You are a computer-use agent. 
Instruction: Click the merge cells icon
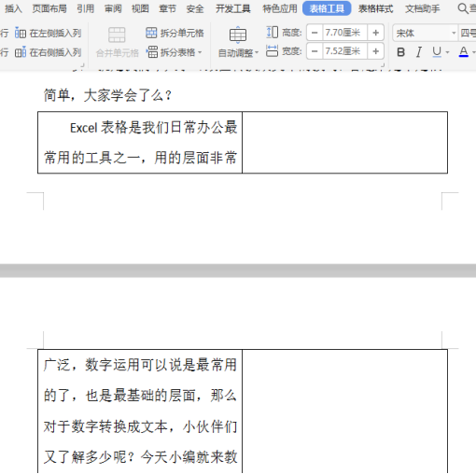(x=117, y=35)
